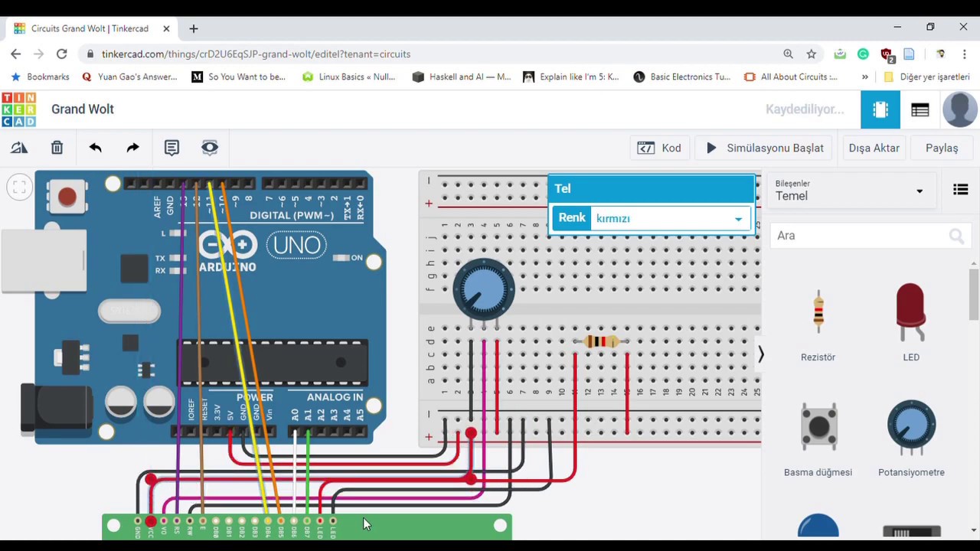Click the Arduino red reset button
980x551 pixels.
67,197
